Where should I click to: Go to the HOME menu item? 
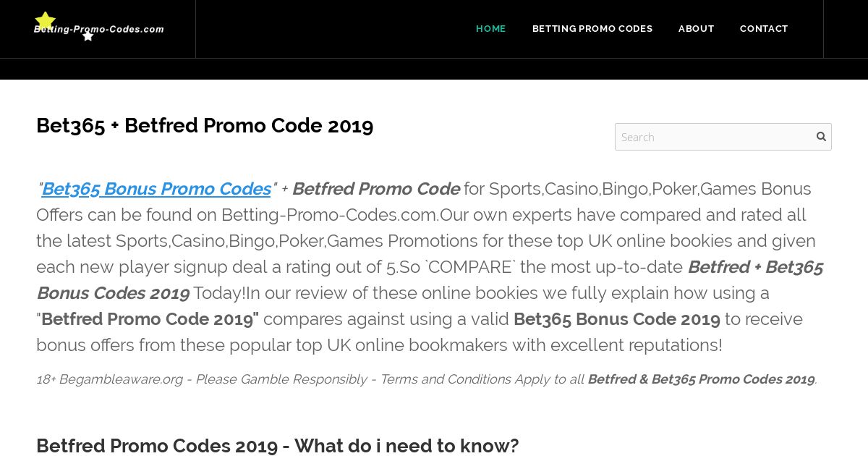491,29
